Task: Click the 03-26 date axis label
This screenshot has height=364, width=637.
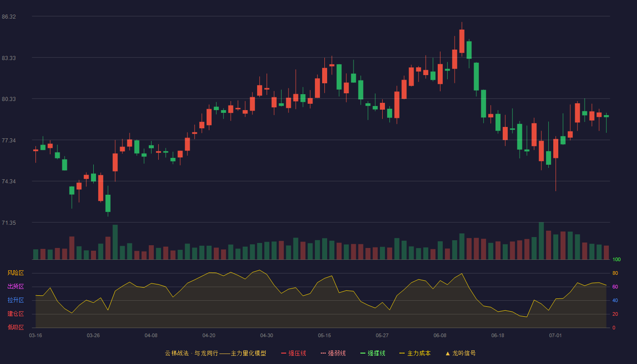Action: [93, 335]
